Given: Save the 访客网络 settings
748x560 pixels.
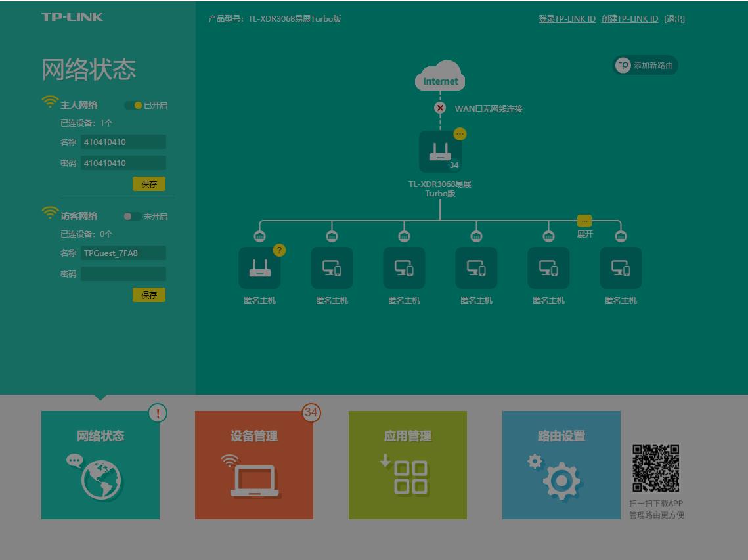Looking at the screenshot, I should (149, 295).
